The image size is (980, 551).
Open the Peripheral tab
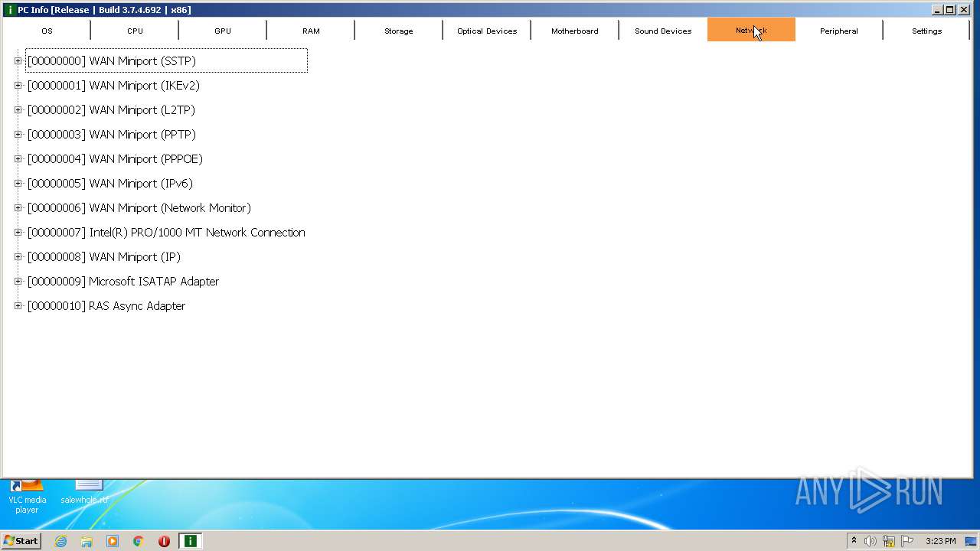[x=839, y=31]
